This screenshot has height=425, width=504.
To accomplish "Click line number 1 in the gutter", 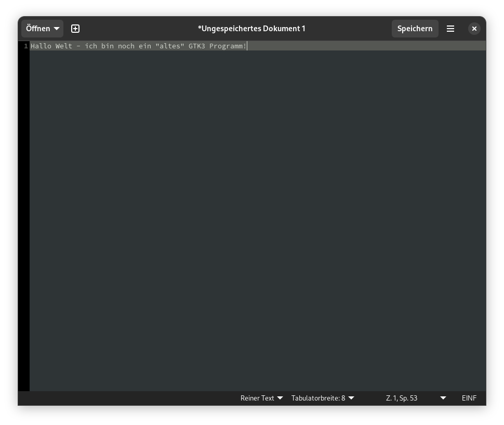I will [x=25, y=46].
